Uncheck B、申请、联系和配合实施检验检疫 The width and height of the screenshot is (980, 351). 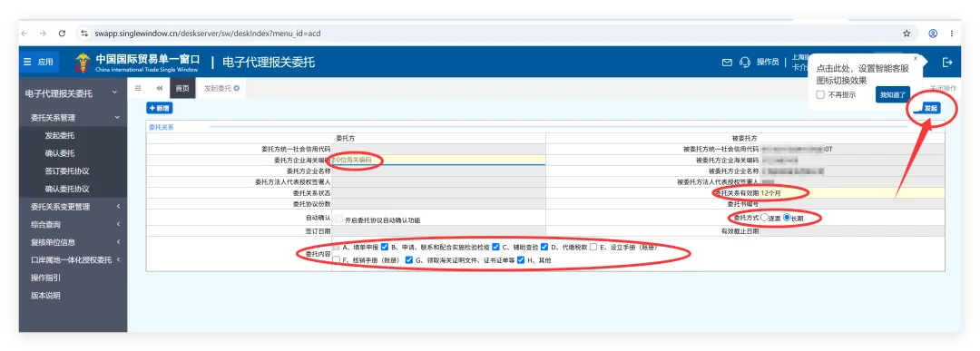[385, 247]
